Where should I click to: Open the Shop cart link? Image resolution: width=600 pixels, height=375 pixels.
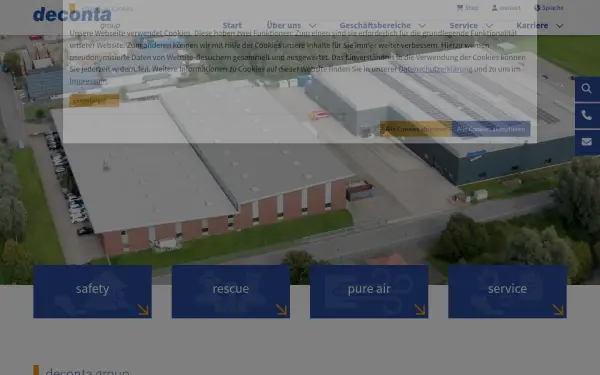pos(467,8)
